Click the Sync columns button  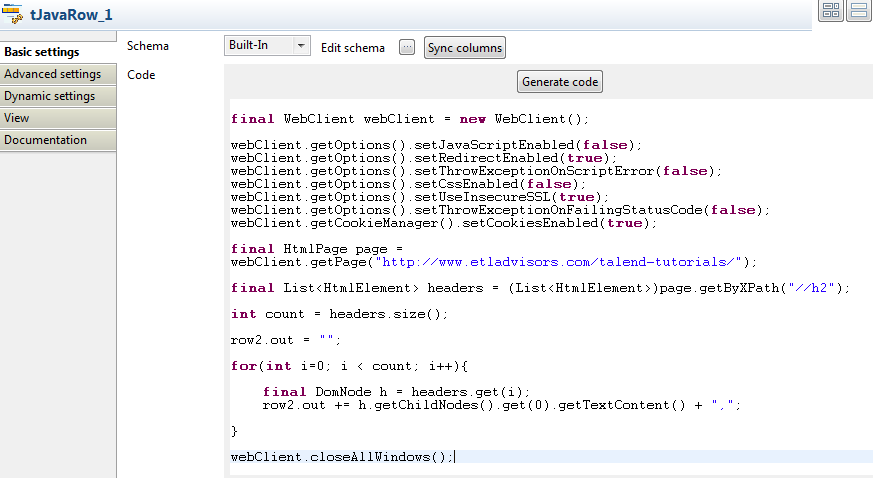point(465,48)
